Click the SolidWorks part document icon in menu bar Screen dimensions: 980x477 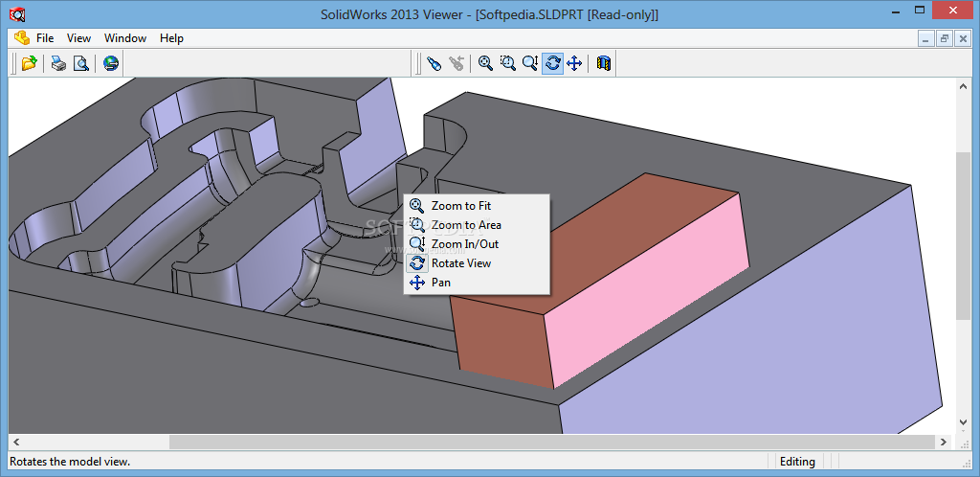point(22,37)
